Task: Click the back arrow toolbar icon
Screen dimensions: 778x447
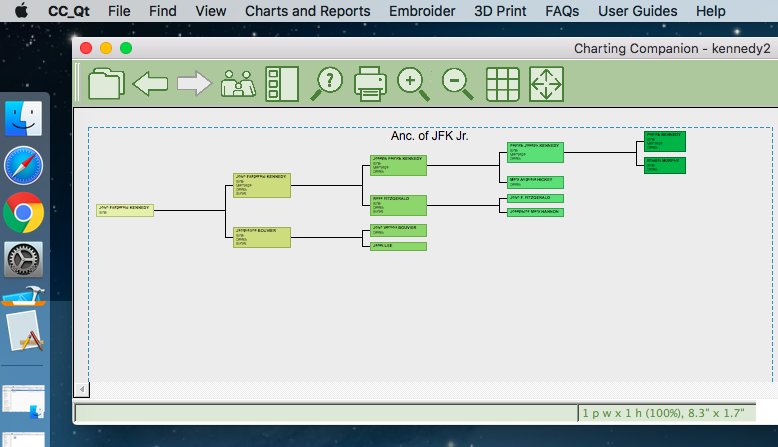Action: (150, 83)
